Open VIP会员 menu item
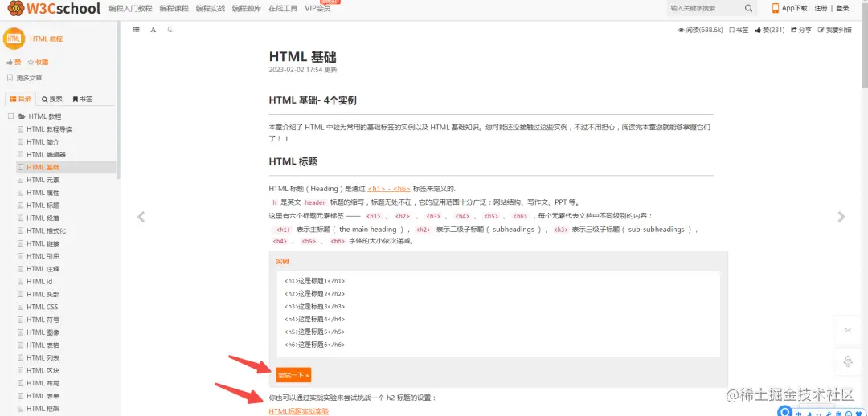Viewport: 868px width, 416px height. (317, 8)
